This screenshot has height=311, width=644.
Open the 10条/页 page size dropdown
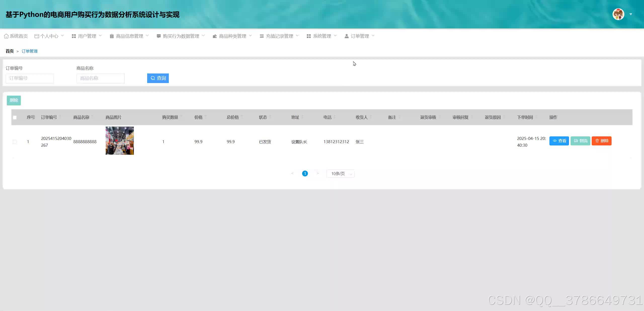click(340, 174)
